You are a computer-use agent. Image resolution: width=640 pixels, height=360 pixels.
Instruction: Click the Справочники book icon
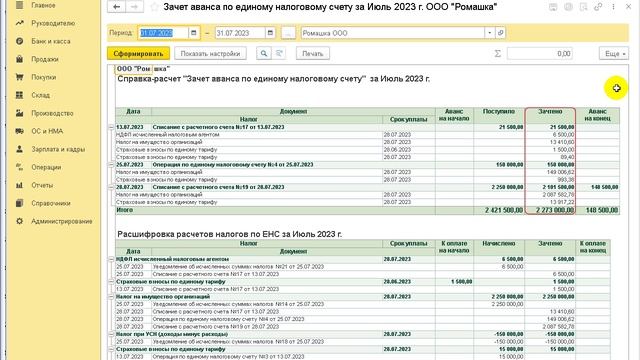tap(19, 203)
